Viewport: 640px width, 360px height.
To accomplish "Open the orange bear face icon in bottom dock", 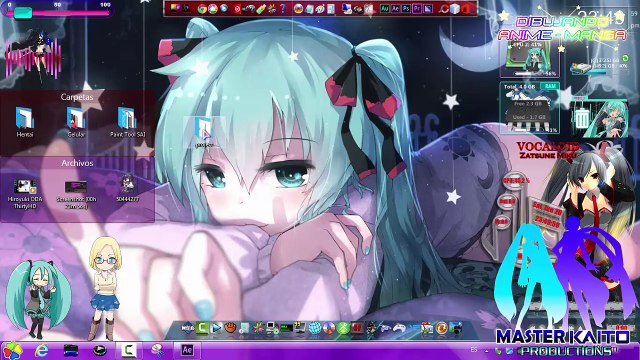I will pos(230,327).
